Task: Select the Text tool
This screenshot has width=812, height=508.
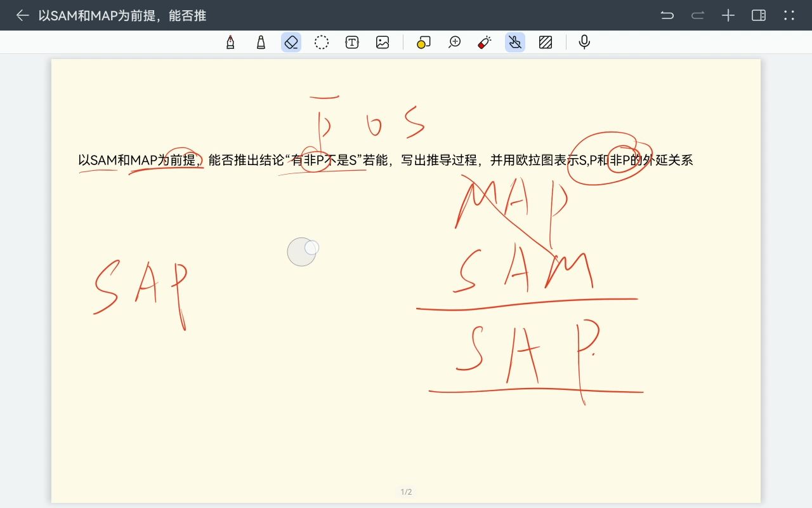Action: pyautogui.click(x=352, y=42)
